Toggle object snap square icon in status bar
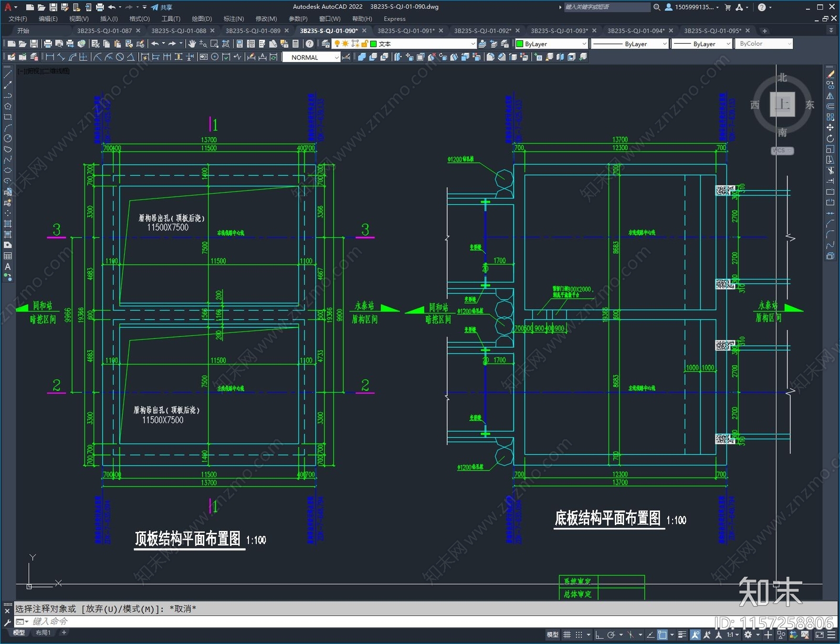This screenshot has width=840, height=644. [x=663, y=635]
